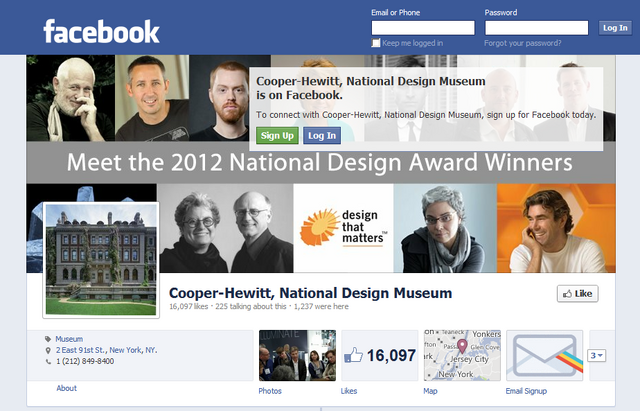
Task: Click the green Sign Up button
Action: coord(277,136)
